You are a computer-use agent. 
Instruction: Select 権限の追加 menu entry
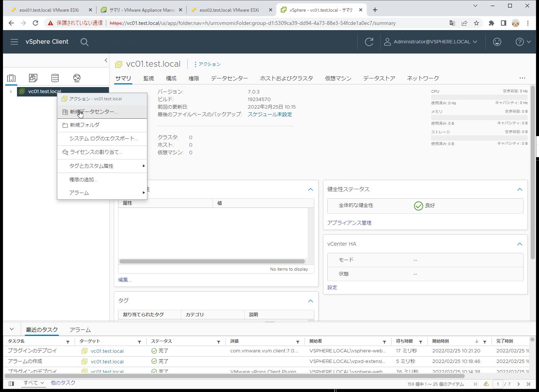point(102,179)
